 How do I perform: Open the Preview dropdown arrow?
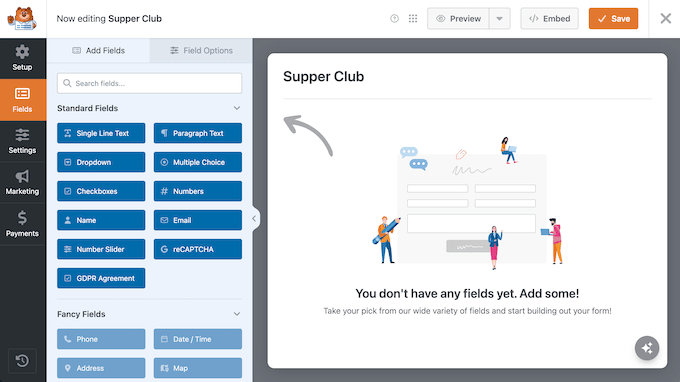(x=500, y=19)
